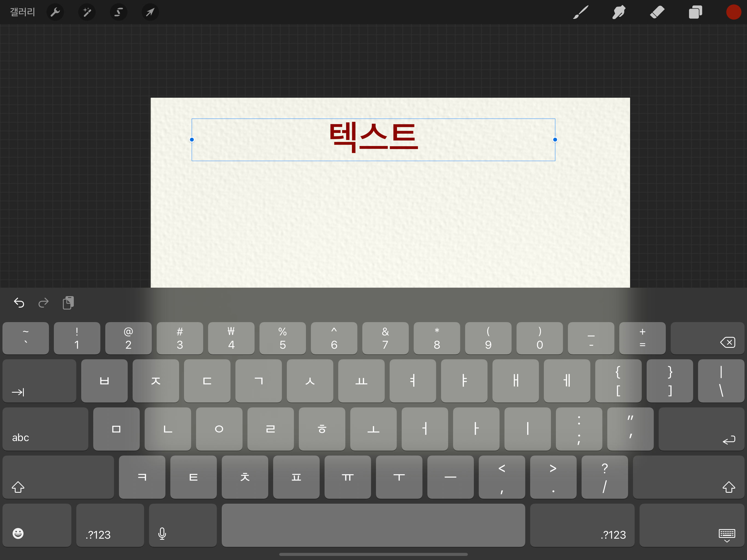Open the emoji keyboard
The height and width of the screenshot is (560, 747).
(37, 525)
